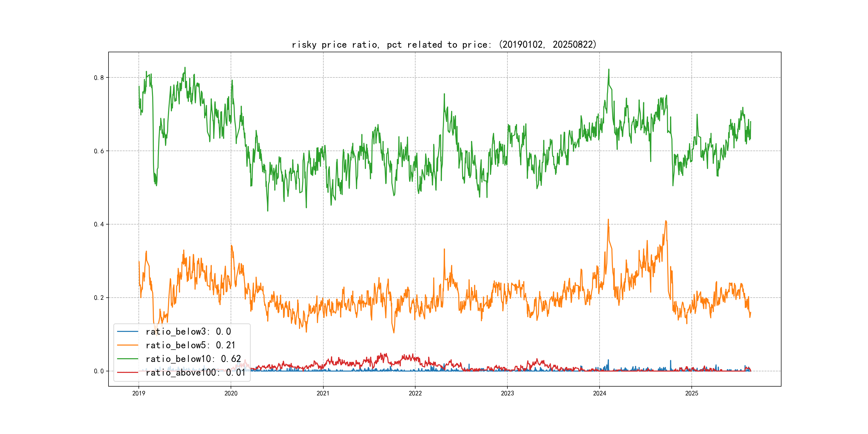Select the 'ratio_below3: 0.0' legend label

tap(188, 332)
